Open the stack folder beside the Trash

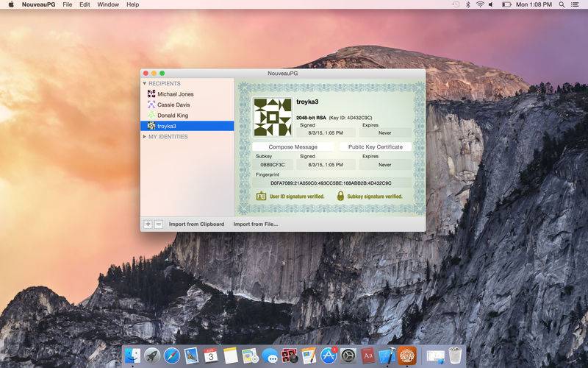click(435, 356)
